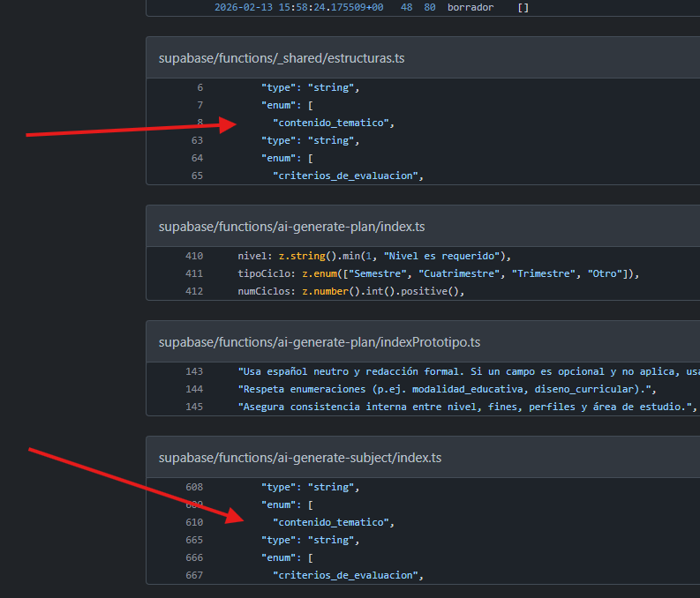Click the tipoCiclo z.enum code line
700x598 pixels.
pos(439,273)
